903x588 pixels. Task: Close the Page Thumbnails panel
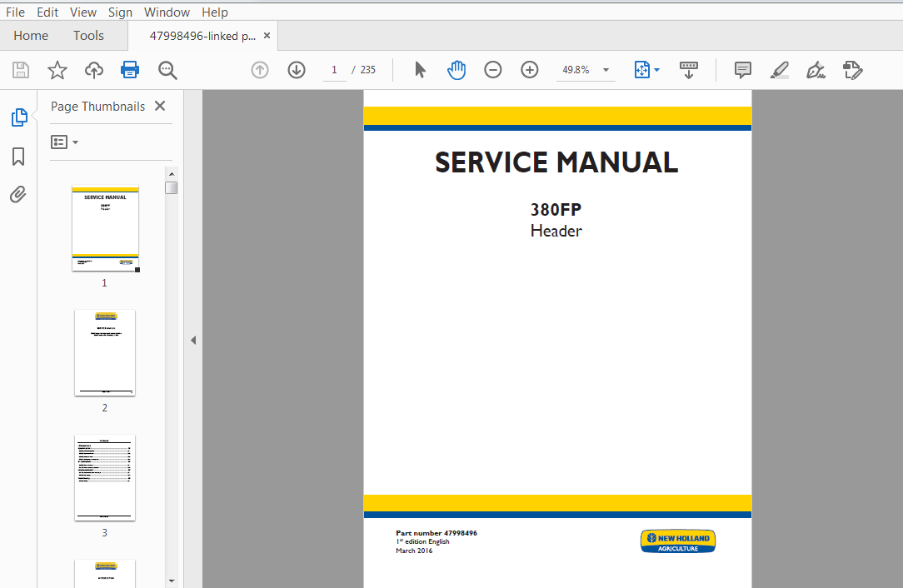[160, 106]
